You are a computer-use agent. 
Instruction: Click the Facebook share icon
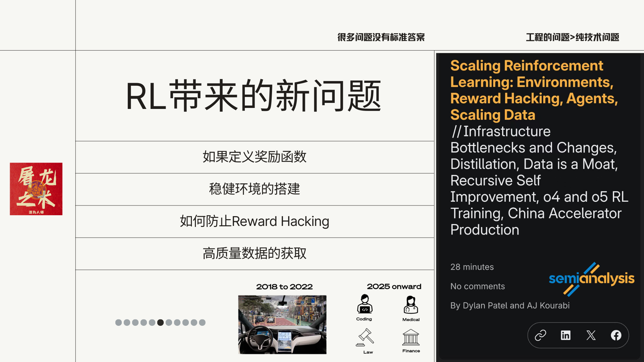[x=616, y=335]
